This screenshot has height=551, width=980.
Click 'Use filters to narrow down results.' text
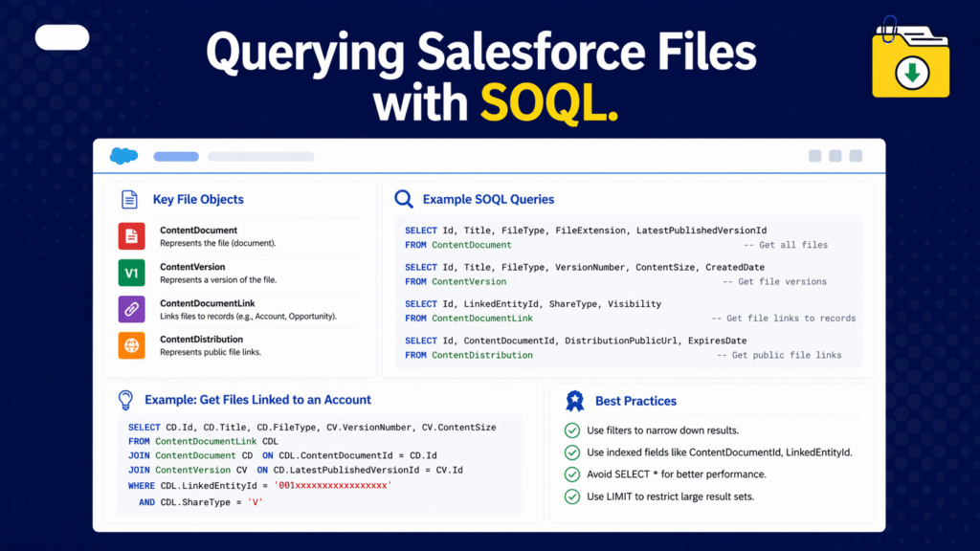coord(662,430)
